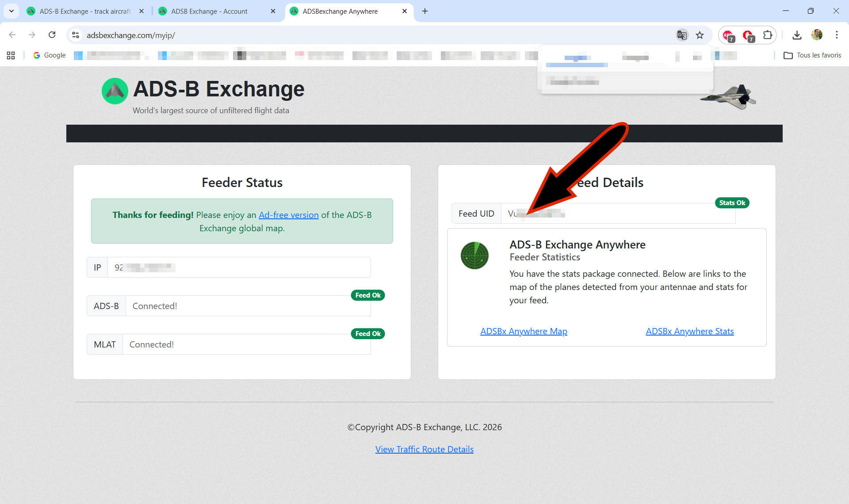Minimize the browser window
This screenshot has height=504, width=849.
click(x=786, y=11)
